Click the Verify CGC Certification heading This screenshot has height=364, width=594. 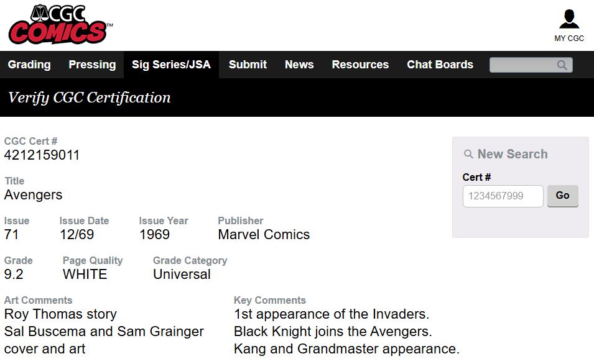90,98
